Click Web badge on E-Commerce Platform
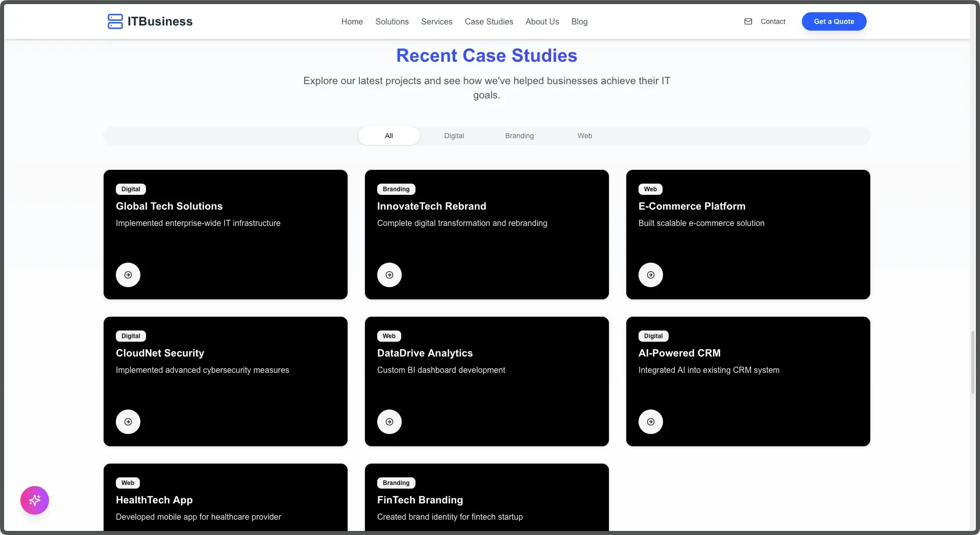 point(650,189)
